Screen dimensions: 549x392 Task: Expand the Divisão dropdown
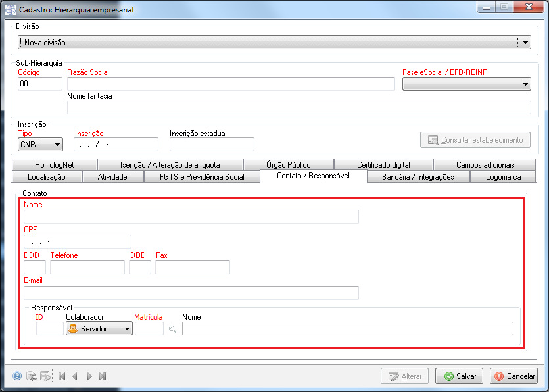pos(525,43)
